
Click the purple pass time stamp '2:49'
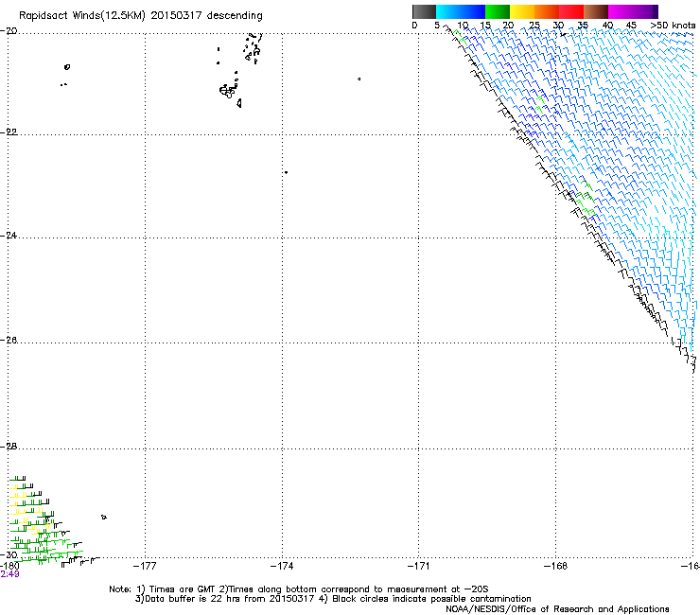[x=9, y=574]
